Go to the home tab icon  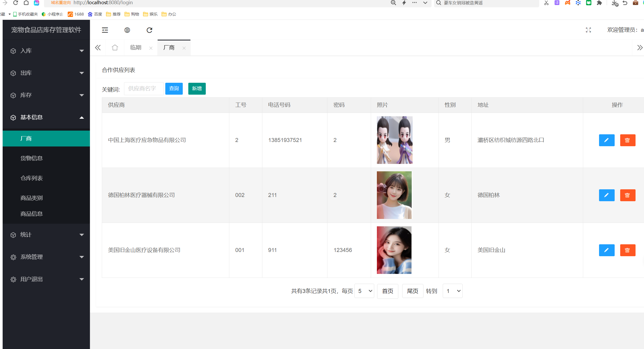coord(115,48)
